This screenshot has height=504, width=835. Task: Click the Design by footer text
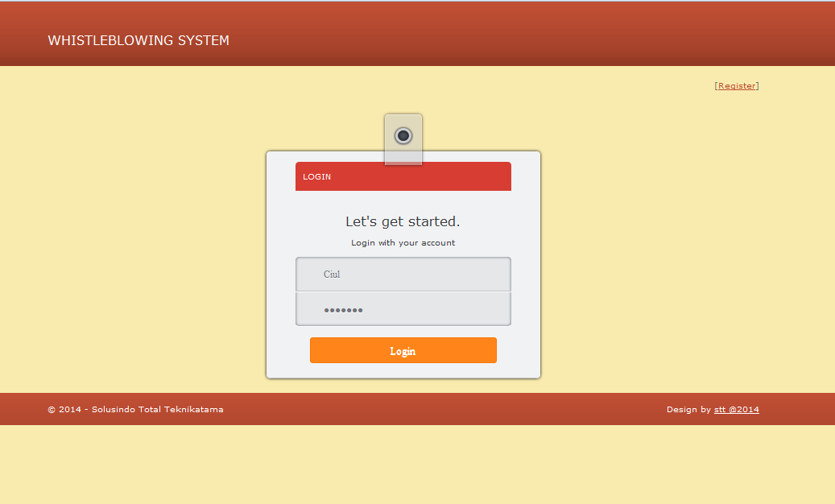tap(688, 409)
